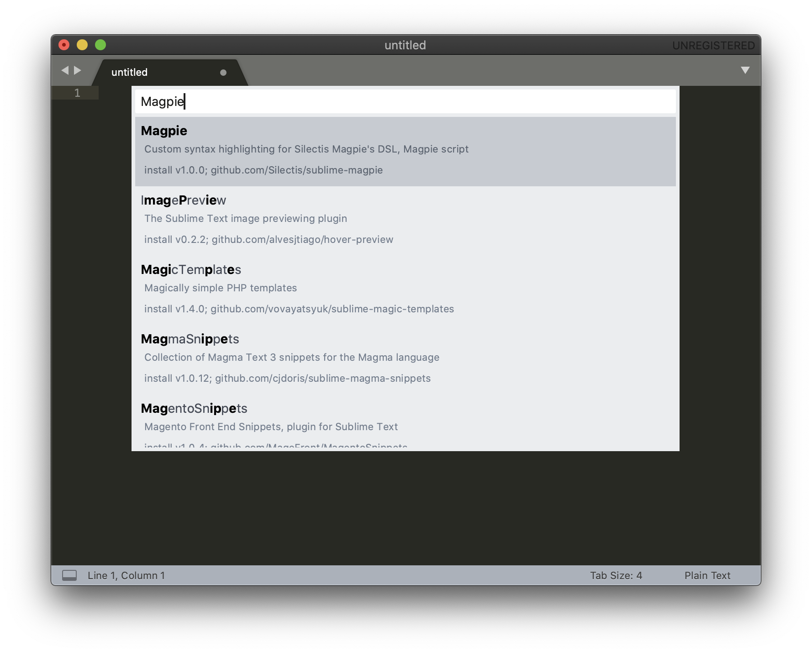
Task: Click the UNREGISTERED label in title bar
Action: click(713, 46)
